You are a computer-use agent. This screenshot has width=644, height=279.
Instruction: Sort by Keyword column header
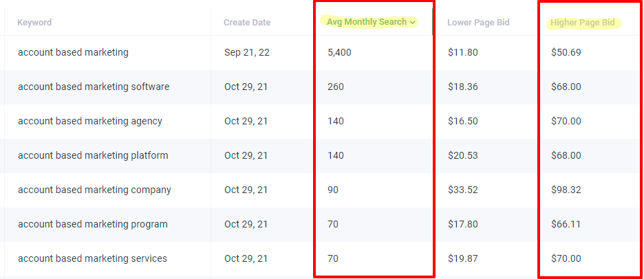(x=34, y=23)
